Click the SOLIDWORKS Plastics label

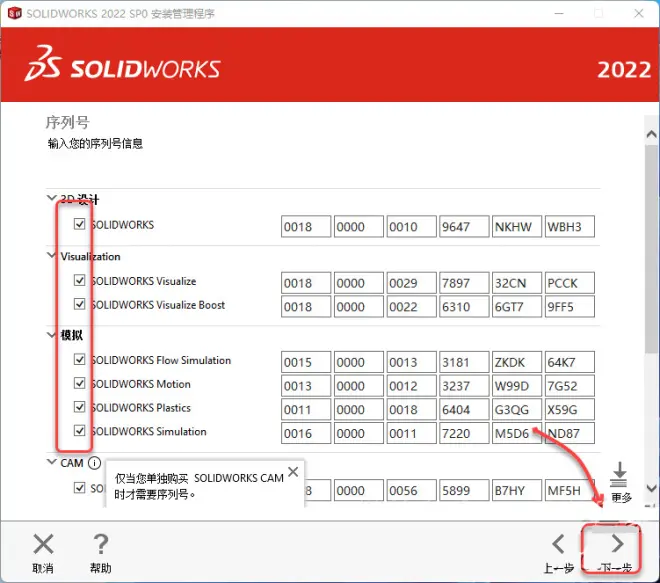click(141, 407)
